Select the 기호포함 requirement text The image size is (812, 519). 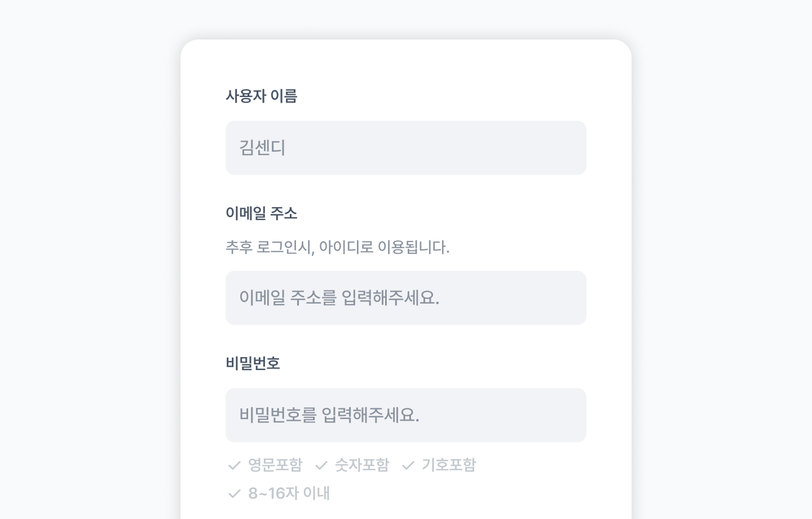click(449, 465)
